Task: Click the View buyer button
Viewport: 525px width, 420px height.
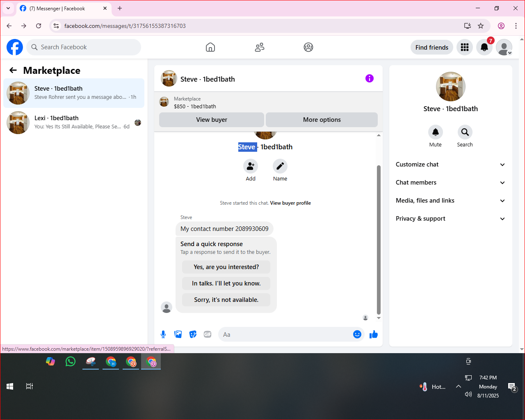Action: [x=212, y=120]
